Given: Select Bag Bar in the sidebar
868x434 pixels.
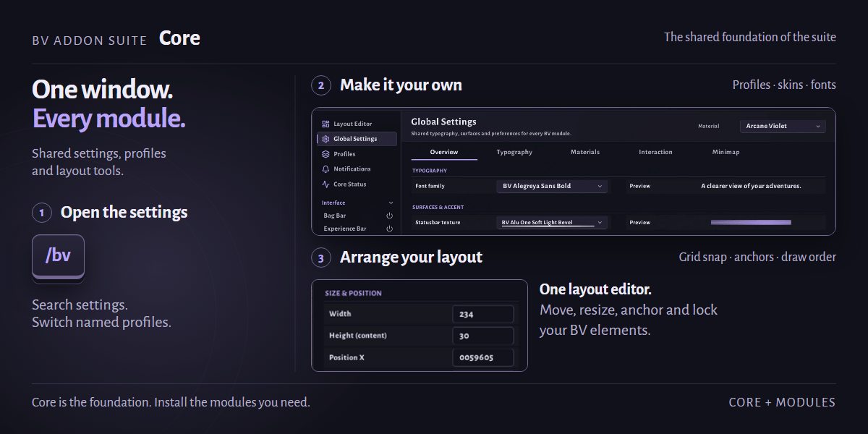Looking at the screenshot, I should tap(334, 216).
